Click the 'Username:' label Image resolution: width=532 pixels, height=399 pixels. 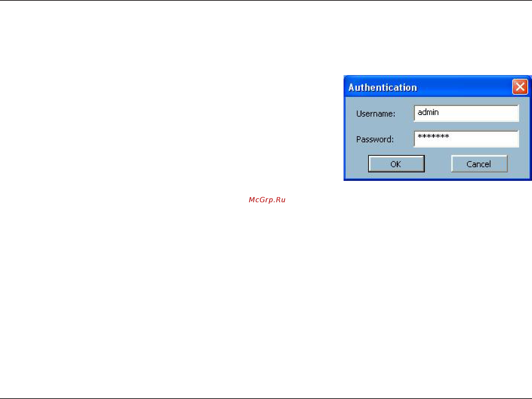pos(376,114)
